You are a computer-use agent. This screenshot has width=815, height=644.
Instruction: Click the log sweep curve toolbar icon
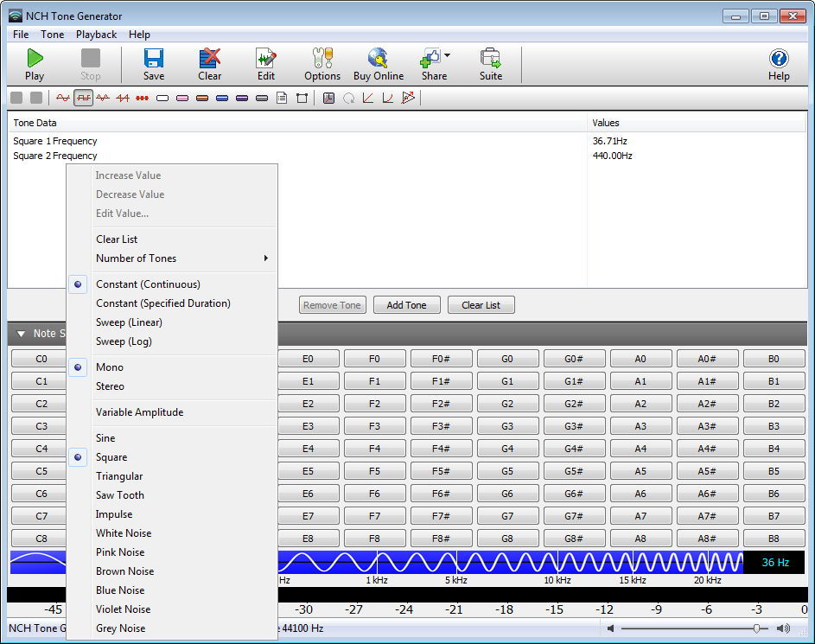pos(388,98)
